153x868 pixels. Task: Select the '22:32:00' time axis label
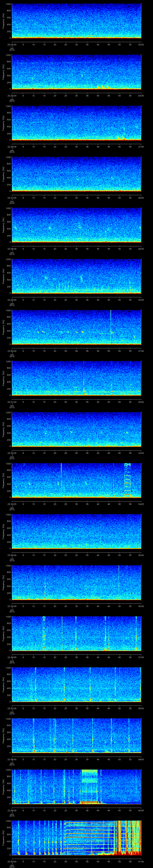pyautogui.click(x=12, y=453)
